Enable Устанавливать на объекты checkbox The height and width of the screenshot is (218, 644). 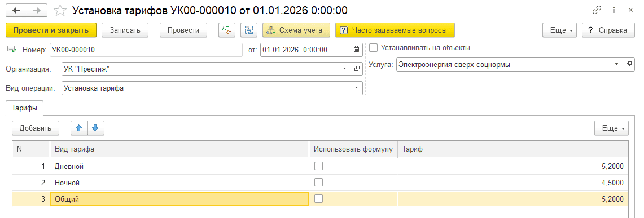[x=373, y=47]
